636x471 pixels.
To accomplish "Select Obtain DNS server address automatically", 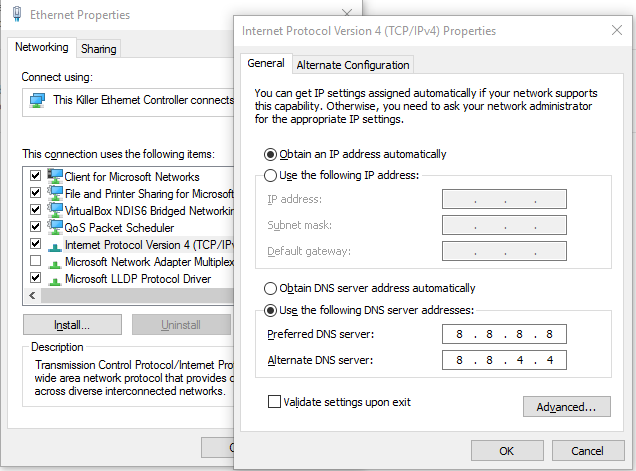I will 270,288.
